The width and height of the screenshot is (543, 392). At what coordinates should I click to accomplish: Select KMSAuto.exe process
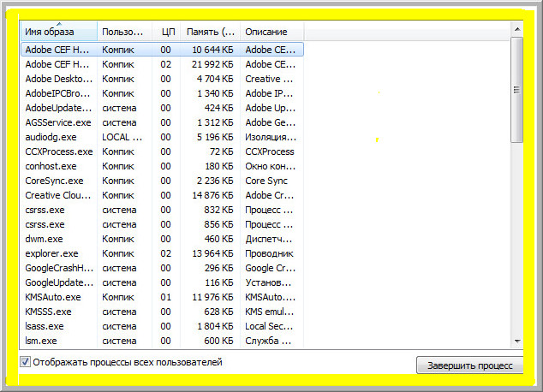tap(162, 297)
